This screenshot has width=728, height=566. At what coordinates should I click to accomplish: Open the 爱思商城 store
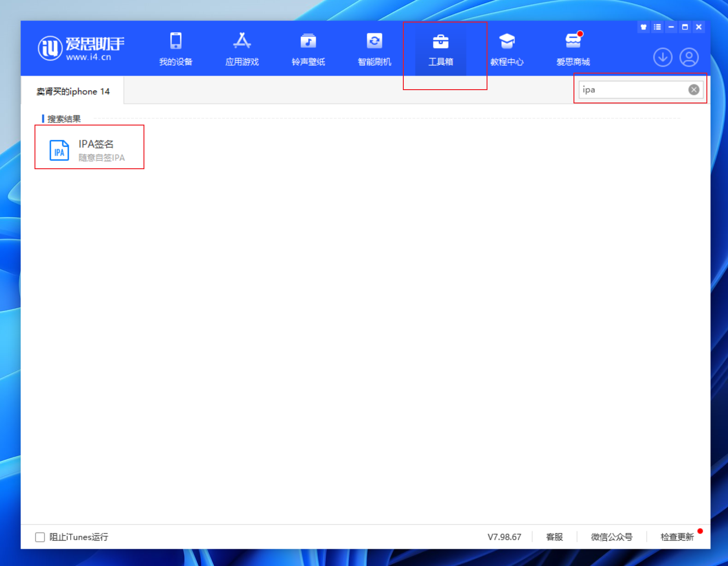click(x=573, y=49)
